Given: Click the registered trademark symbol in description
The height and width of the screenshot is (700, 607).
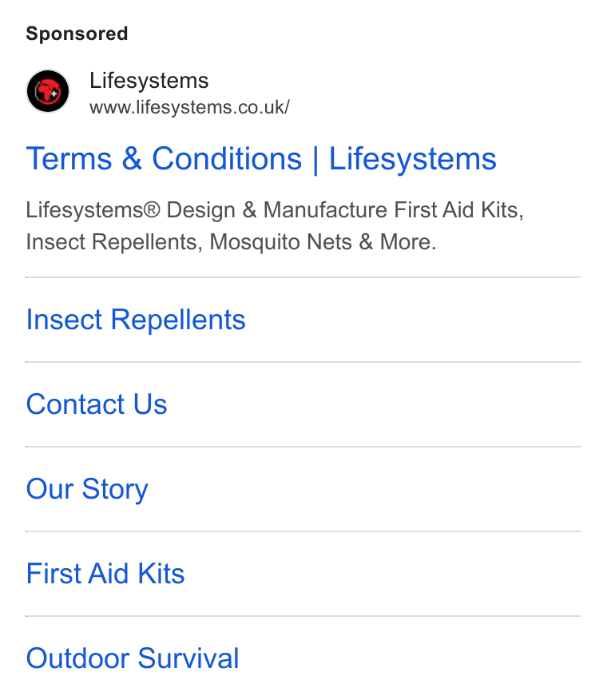Looking at the screenshot, I should (x=152, y=209).
